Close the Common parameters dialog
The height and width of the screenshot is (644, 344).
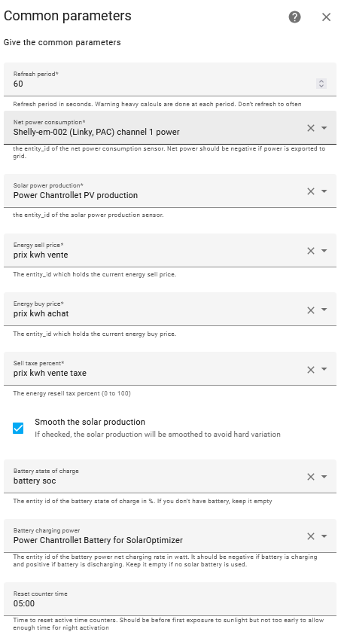coord(327,17)
